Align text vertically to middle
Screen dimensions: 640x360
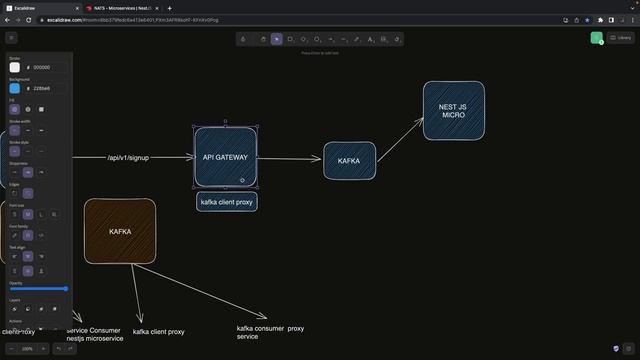pyautogui.click(x=28, y=271)
